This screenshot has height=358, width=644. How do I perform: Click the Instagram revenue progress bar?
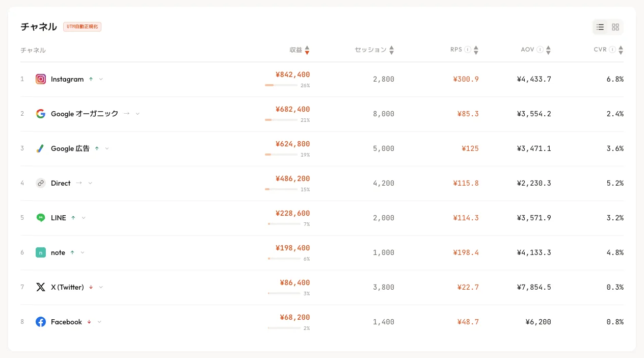coord(281,85)
